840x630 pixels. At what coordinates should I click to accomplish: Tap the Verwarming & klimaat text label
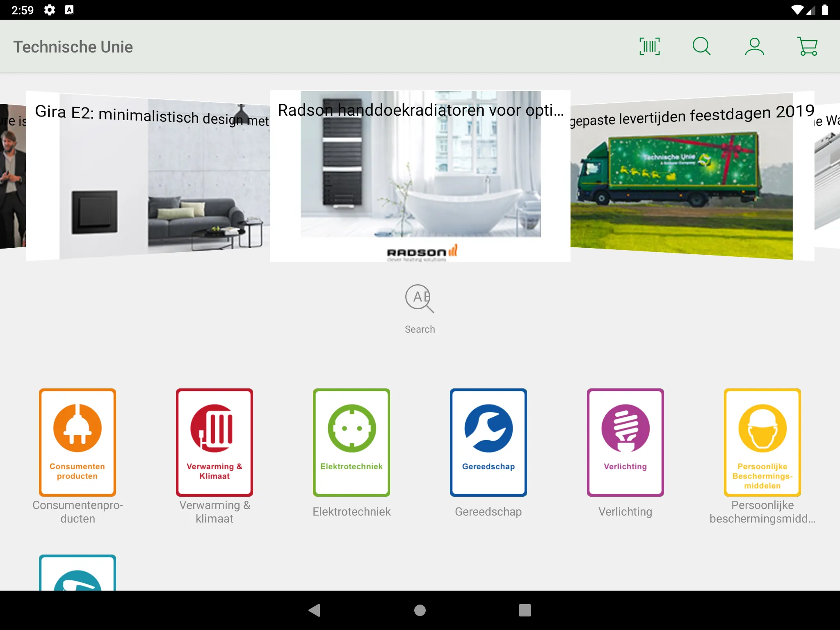pyautogui.click(x=215, y=512)
